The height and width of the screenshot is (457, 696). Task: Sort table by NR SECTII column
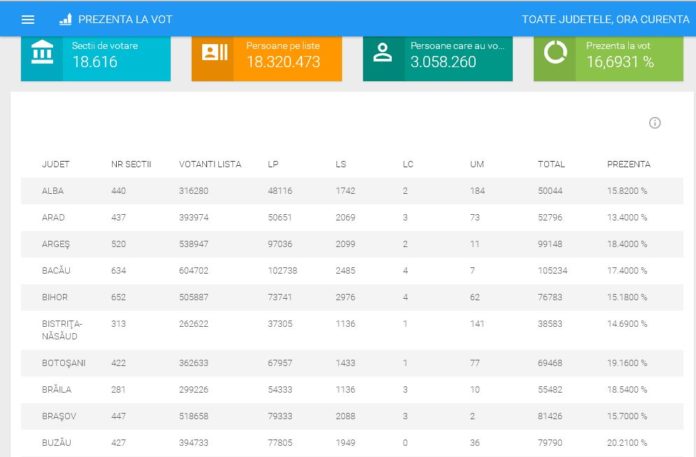click(x=131, y=164)
